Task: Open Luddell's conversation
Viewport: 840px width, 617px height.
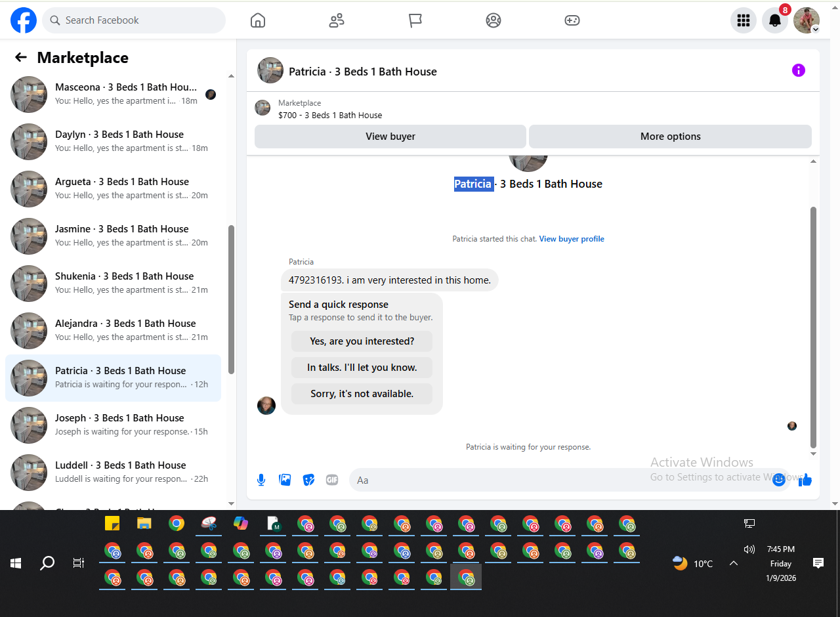Action: 113,473
